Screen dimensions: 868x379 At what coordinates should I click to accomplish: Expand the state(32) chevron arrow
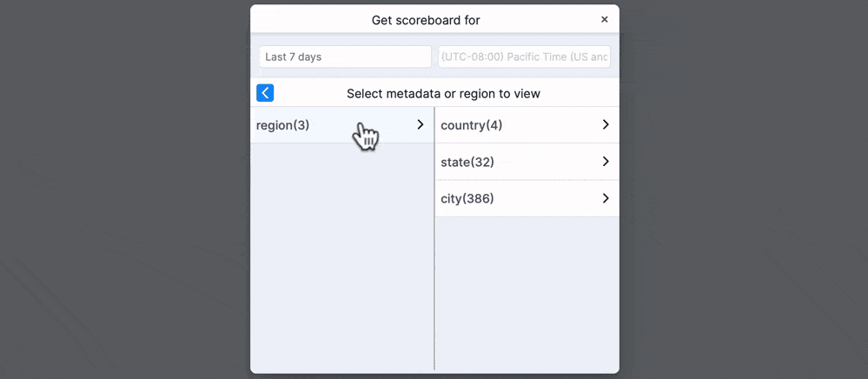[x=606, y=162]
